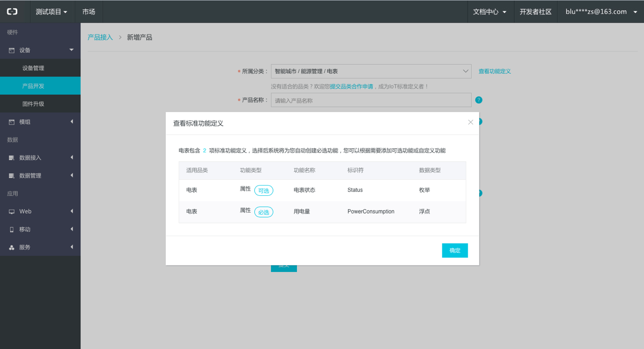Click the help icon beside 产品名称
Viewport: 644px width, 349px height.
coord(479,100)
